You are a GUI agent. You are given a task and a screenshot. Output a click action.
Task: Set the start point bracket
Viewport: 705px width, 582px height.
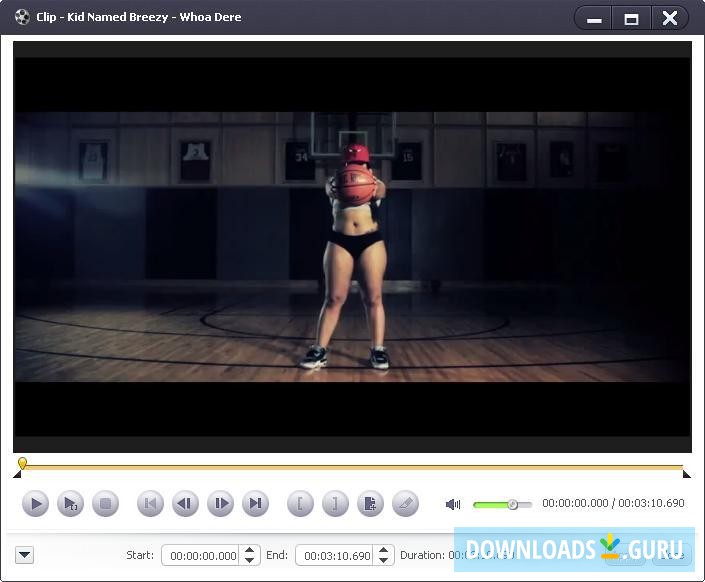click(x=300, y=503)
